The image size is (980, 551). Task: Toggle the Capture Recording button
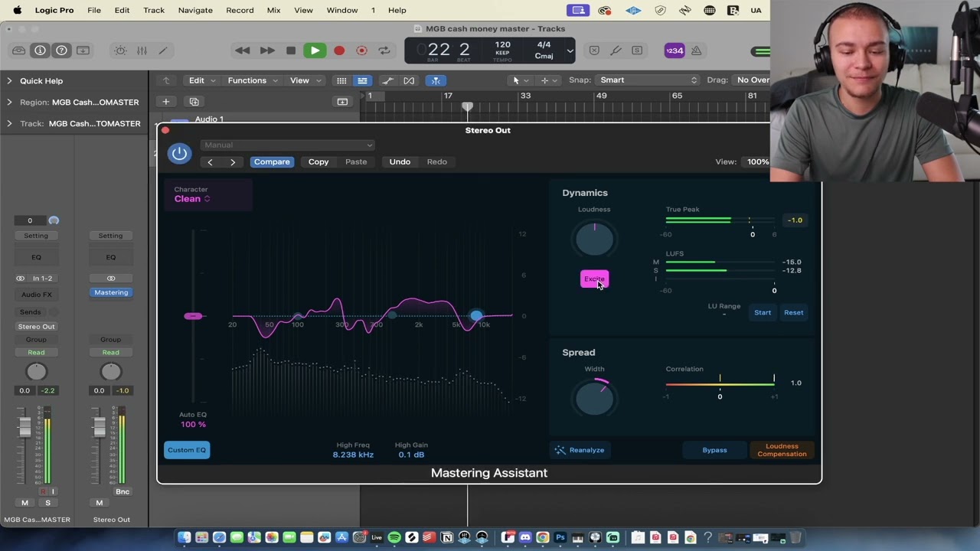point(361,51)
